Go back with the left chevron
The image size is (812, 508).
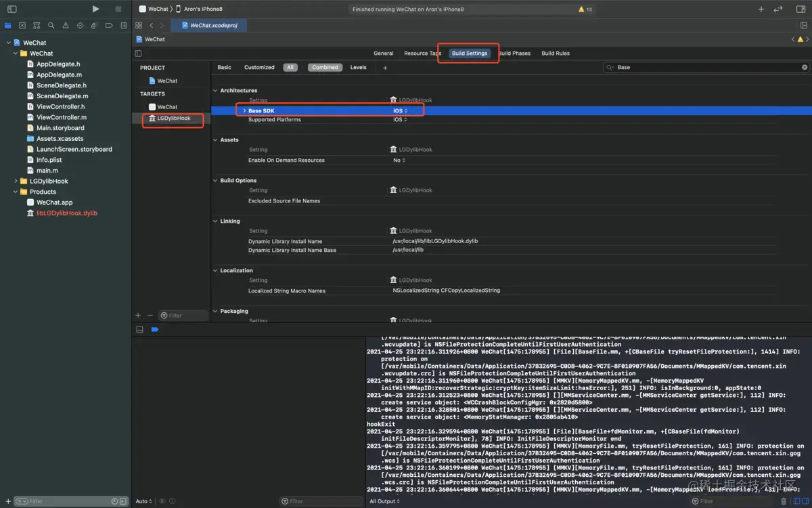(x=152, y=25)
